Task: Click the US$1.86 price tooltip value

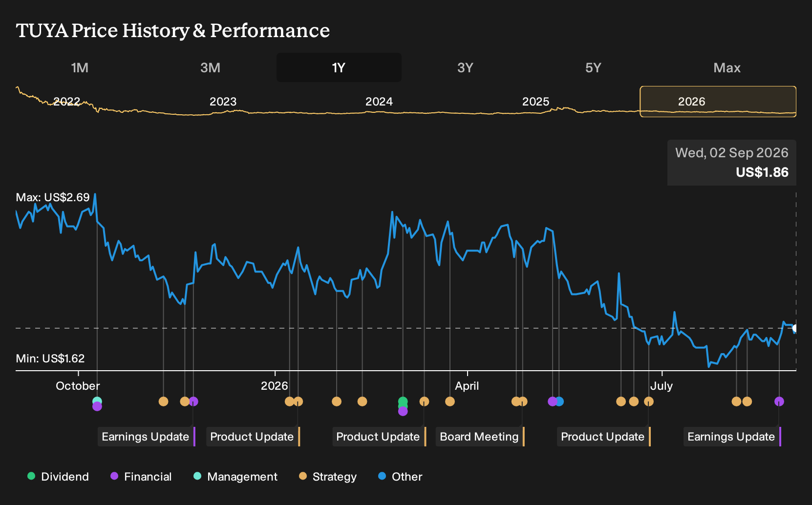Action: pyautogui.click(x=762, y=172)
